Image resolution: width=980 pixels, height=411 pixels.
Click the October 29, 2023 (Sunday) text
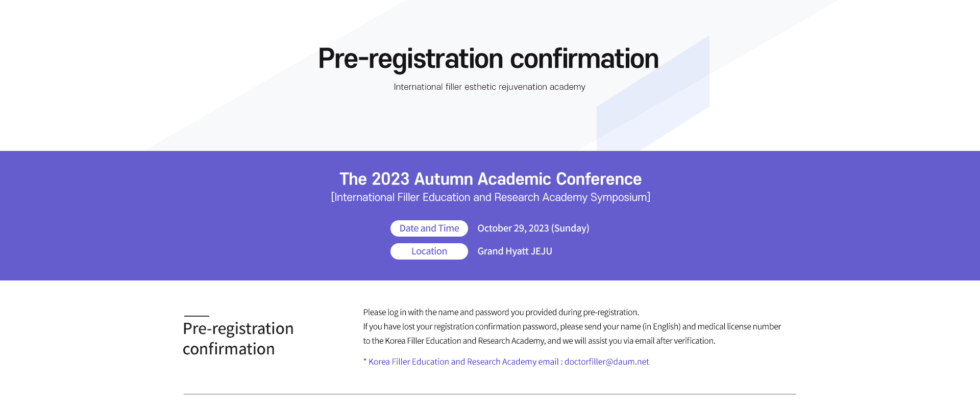[533, 228]
